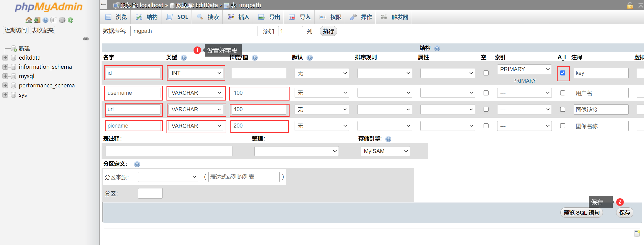
Task: Expand the information_schema tree node
Action: 5,67
